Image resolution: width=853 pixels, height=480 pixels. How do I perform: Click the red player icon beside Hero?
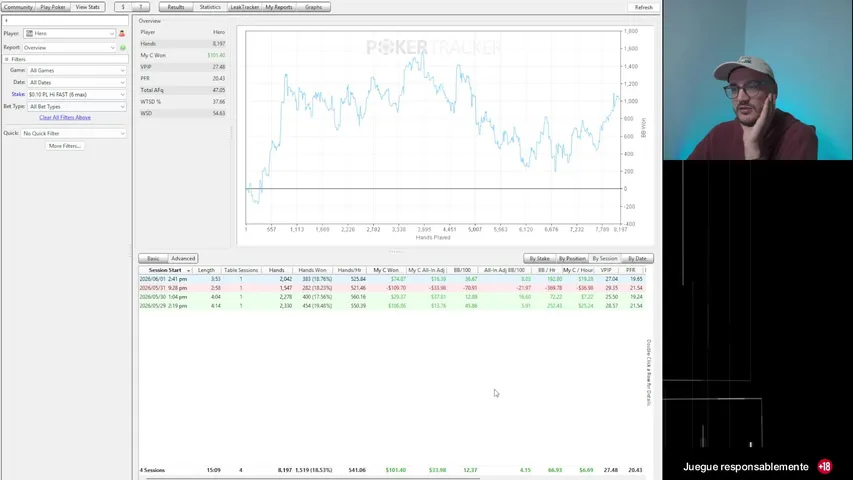tap(122, 34)
